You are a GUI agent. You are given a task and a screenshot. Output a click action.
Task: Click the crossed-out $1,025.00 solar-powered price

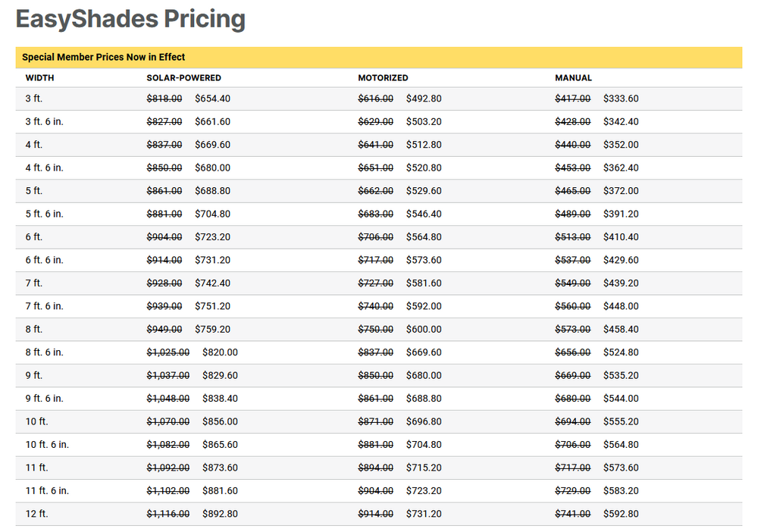coord(168,352)
